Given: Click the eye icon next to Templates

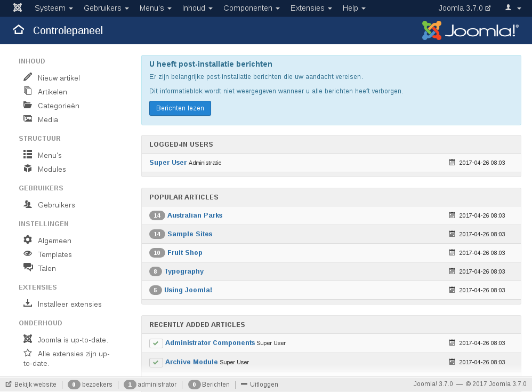Looking at the screenshot, I should [x=28, y=254].
